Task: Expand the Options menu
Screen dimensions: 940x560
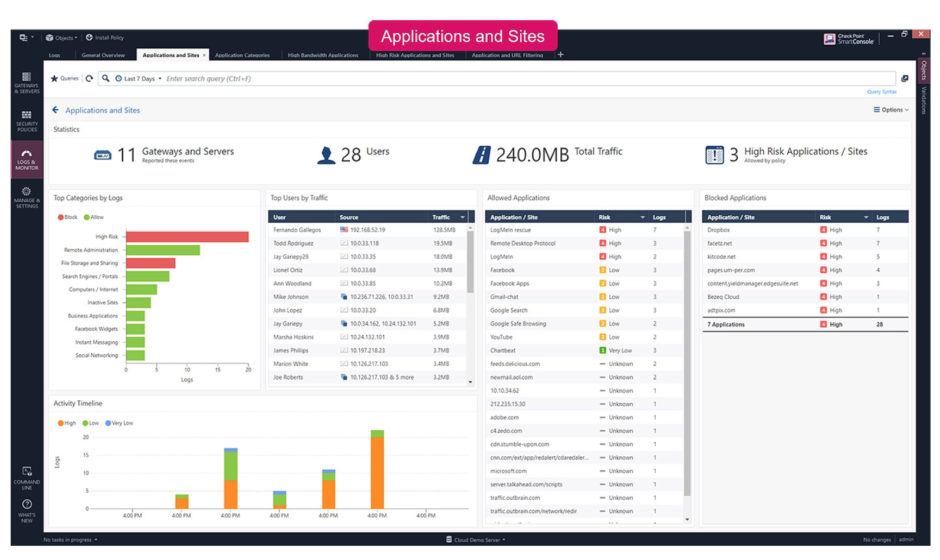Action: point(890,110)
